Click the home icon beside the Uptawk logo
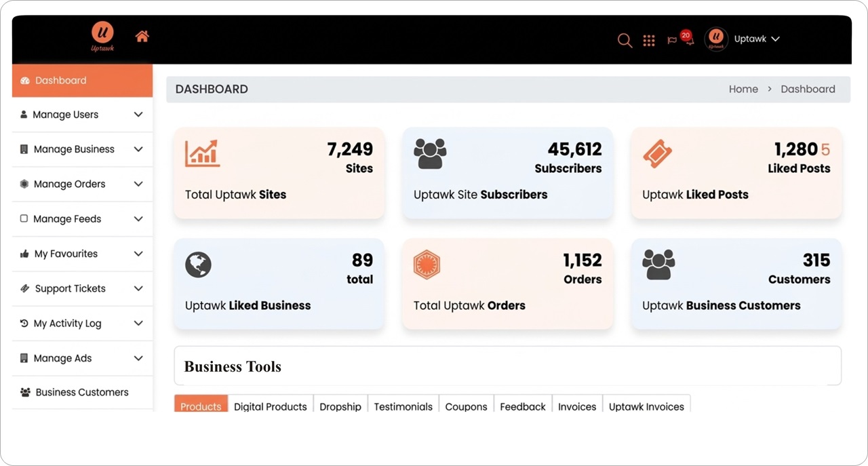The image size is (868, 466). [x=142, y=36]
